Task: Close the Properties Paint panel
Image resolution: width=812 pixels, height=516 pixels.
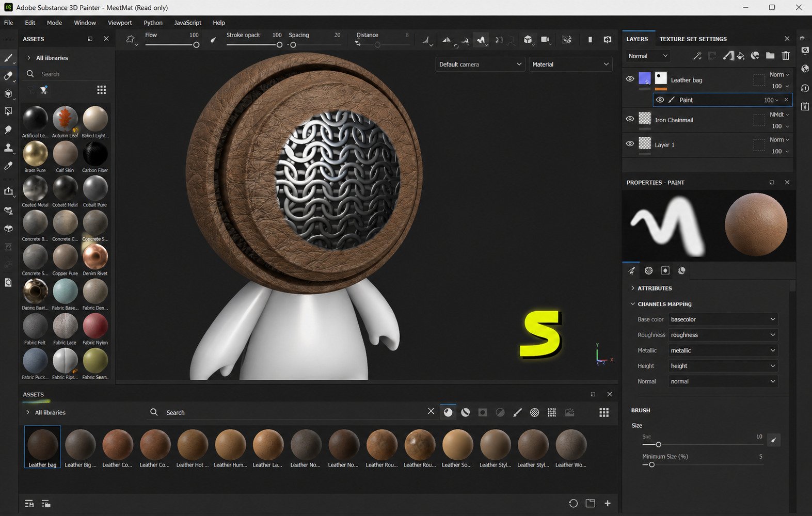Action: (x=787, y=182)
